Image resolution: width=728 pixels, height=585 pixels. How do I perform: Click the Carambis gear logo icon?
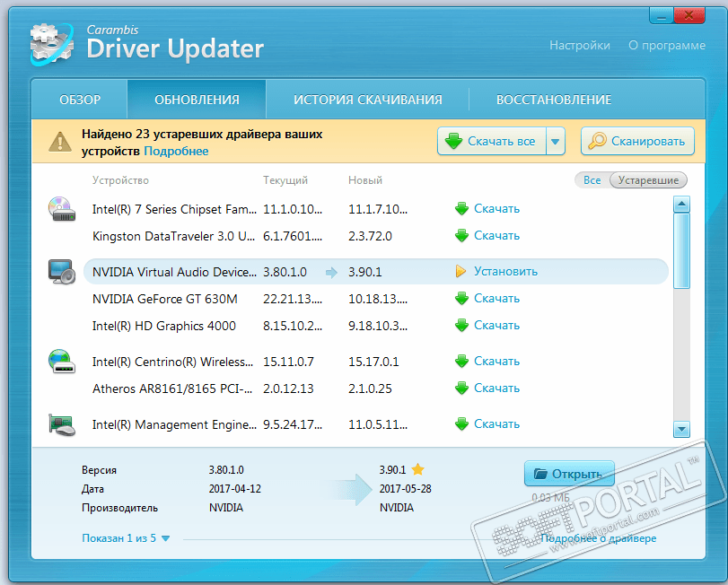(x=51, y=45)
